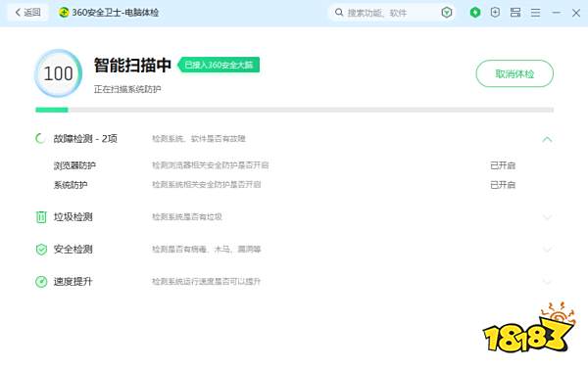588x369 pixels.
Task: Click 取消体检 to cancel the scan
Action: tap(514, 73)
